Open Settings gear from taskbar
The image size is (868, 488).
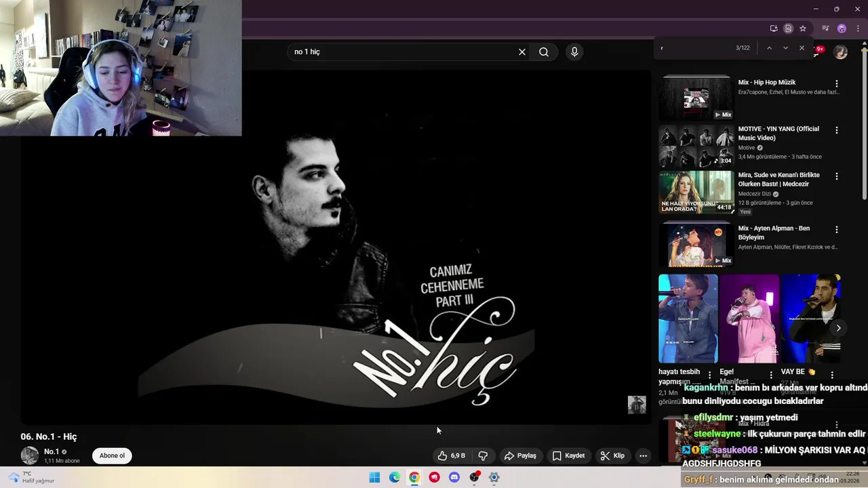click(494, 477)
